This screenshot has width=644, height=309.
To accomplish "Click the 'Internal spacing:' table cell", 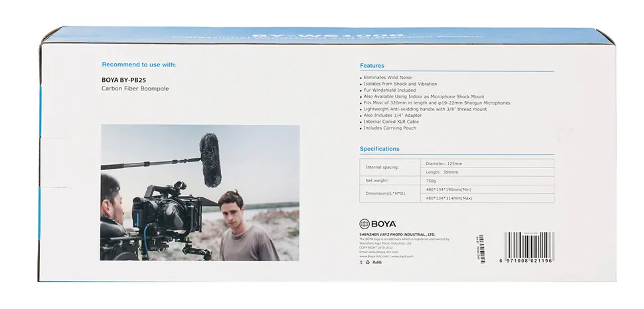I will pos(390,167).
